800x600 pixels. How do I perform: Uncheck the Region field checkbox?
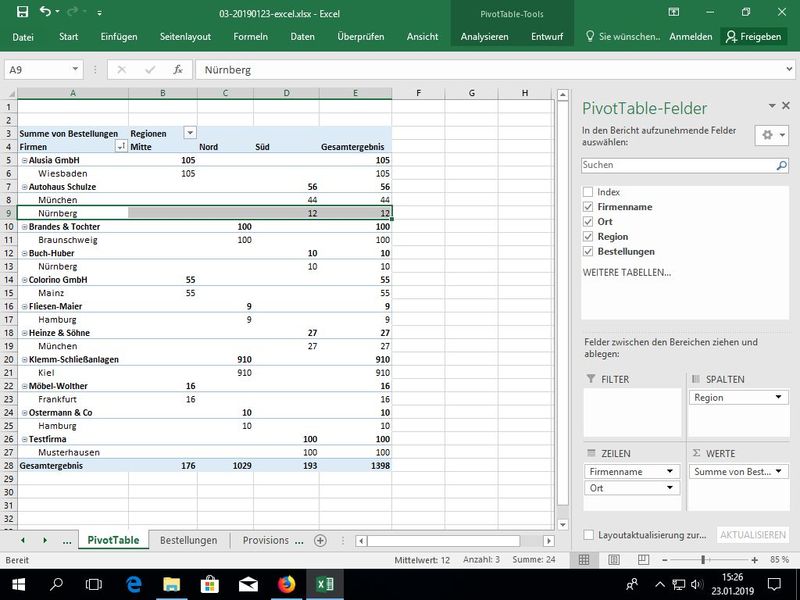588,236
